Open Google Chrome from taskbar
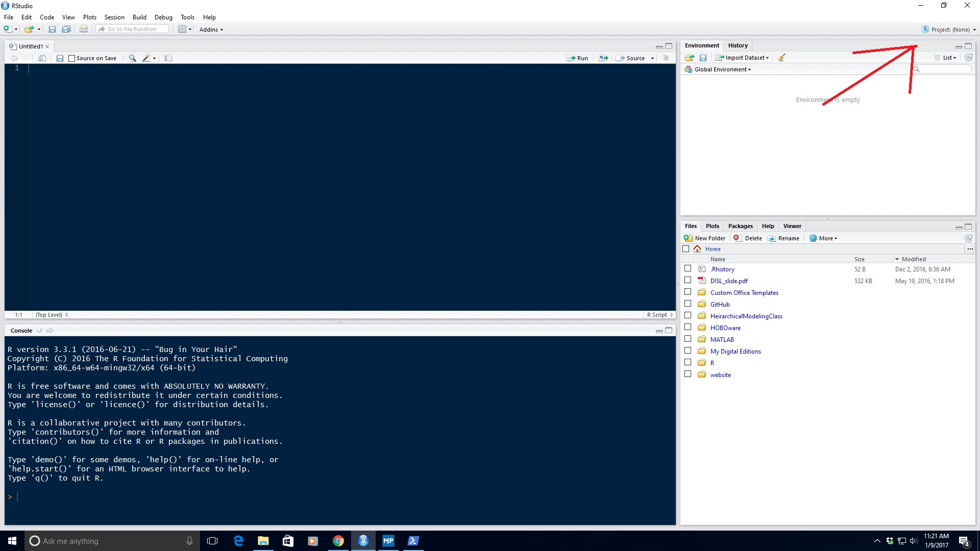 (338, 541)
